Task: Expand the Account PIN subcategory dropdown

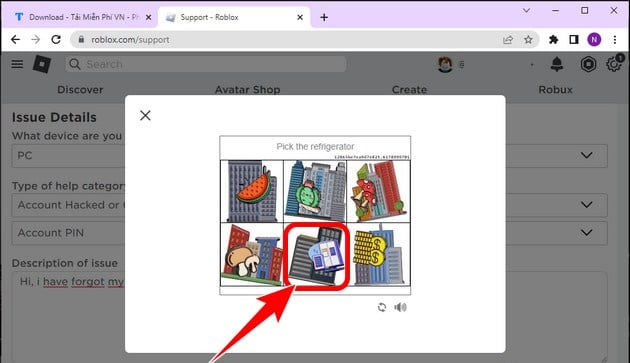Action: [587, 232]
